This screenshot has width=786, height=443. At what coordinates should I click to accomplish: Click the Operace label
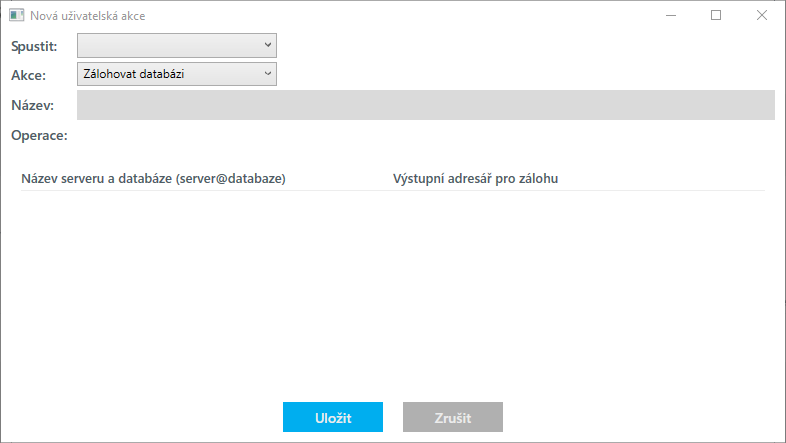tap(39, 134)
